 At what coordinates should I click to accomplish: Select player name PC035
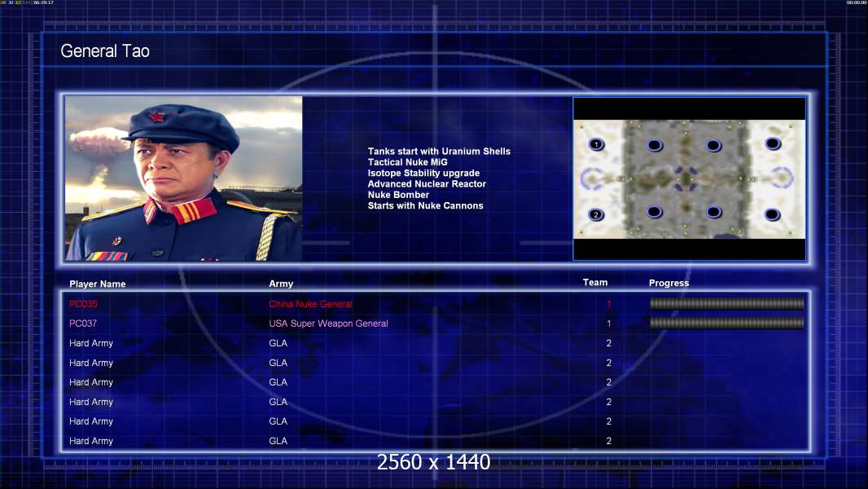tap(83, 304)
